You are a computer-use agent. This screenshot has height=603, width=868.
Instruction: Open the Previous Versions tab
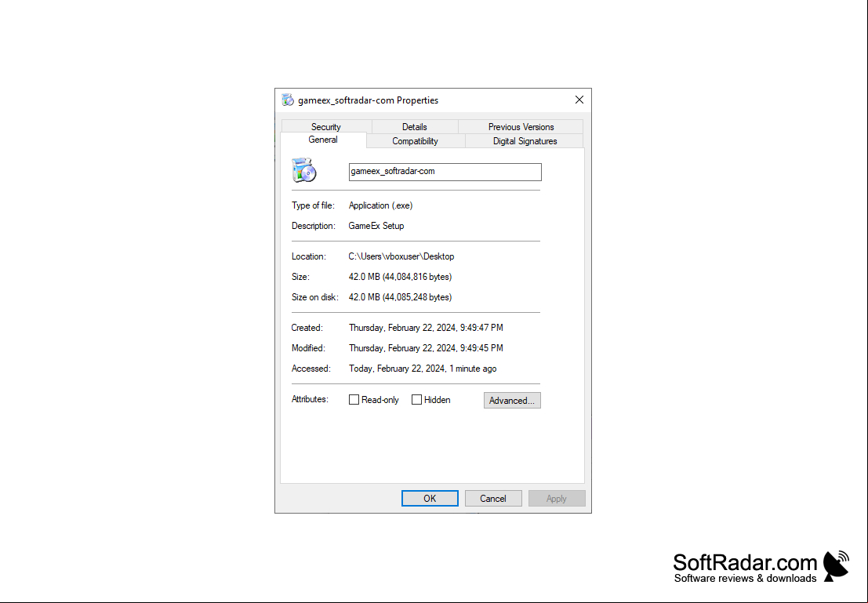(521, 127)
